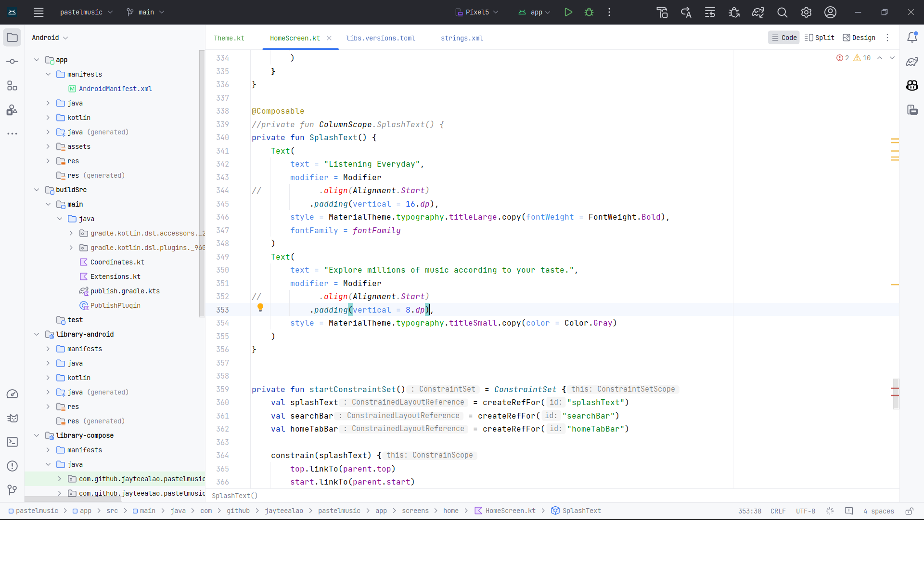Sync project with Gradle files
This screenshot has width=924, height=565.
coord(758,13)
